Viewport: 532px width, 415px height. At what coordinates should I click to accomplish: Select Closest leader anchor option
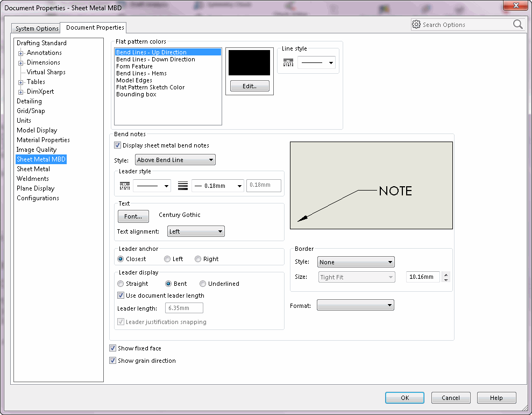(120, 259)
